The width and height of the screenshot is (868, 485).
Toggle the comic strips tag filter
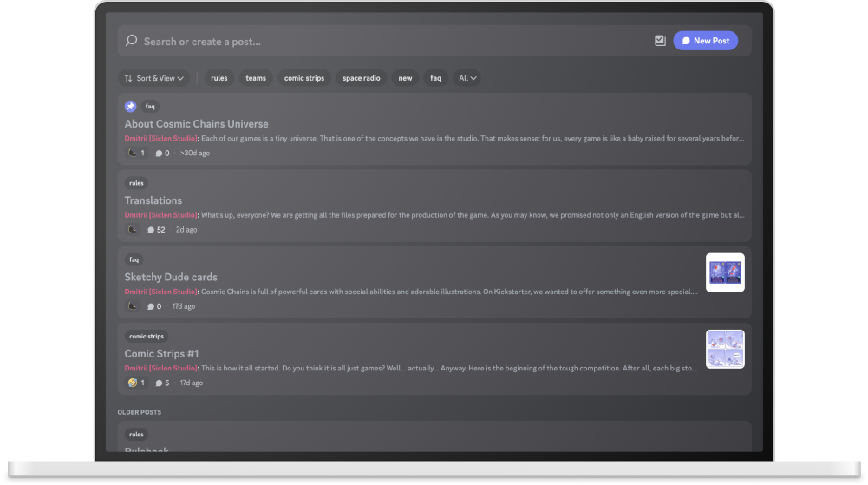point(304,78)
